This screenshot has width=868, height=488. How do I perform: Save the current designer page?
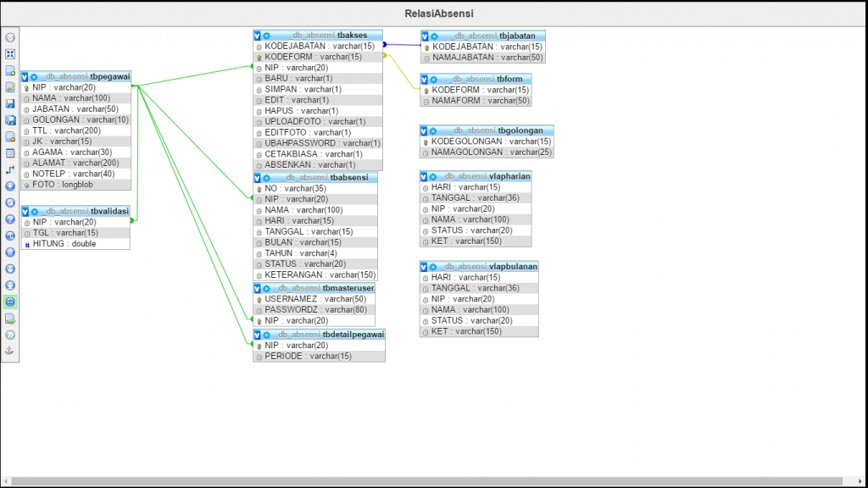(x=10, y=103)
